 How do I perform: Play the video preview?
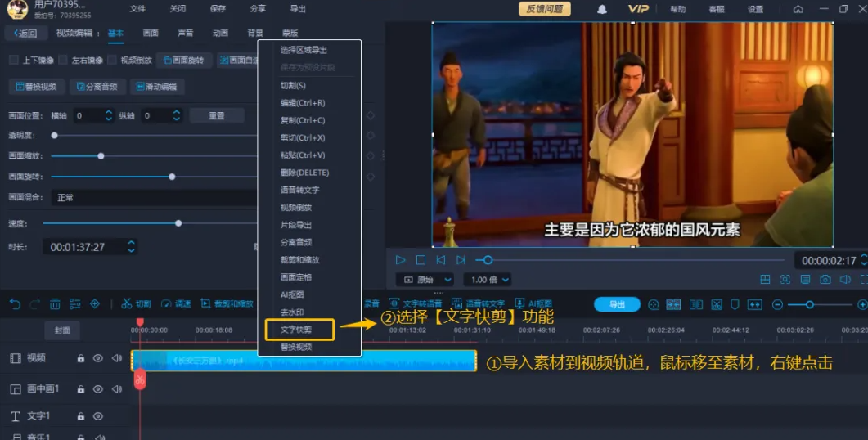click(400, 260)
